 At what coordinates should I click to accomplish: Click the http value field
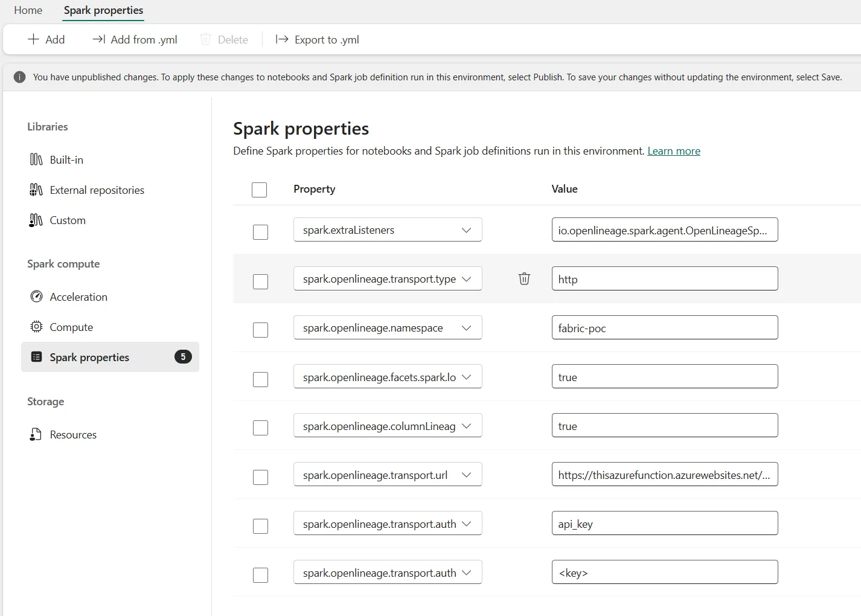pos(665,278)
